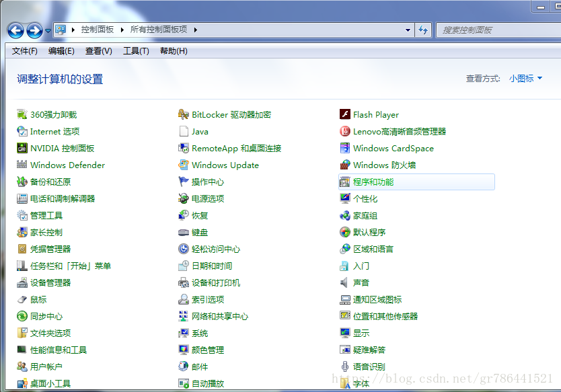The image size is (561, 392).
Task: Open the 编辑(E) menu
Action: (61, 51)
